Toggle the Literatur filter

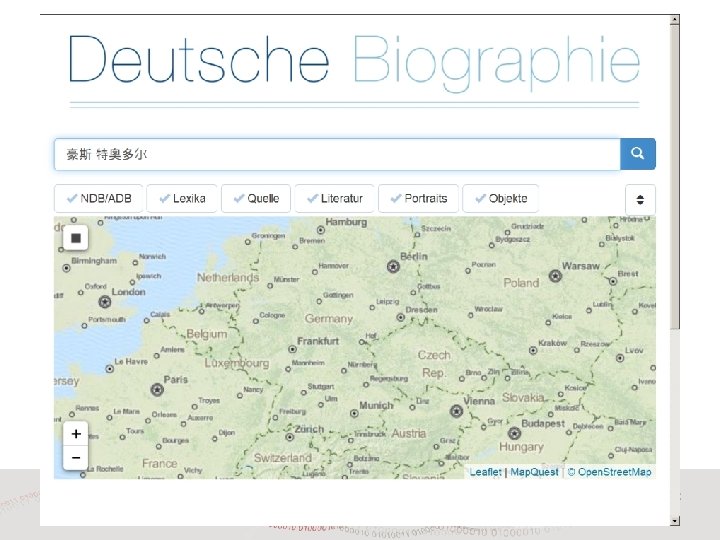(x=335, y=198)
